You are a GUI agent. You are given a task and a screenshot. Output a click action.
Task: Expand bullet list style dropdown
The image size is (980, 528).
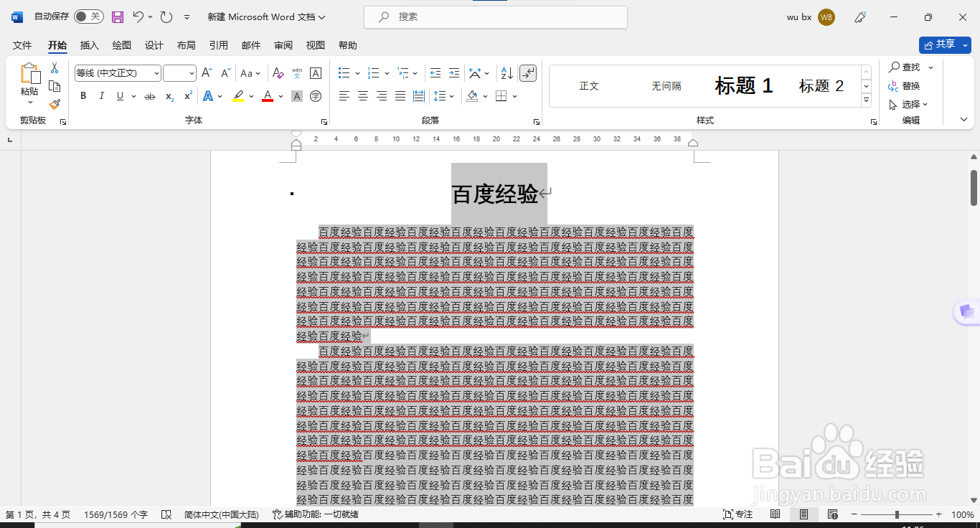coord(359,73)
